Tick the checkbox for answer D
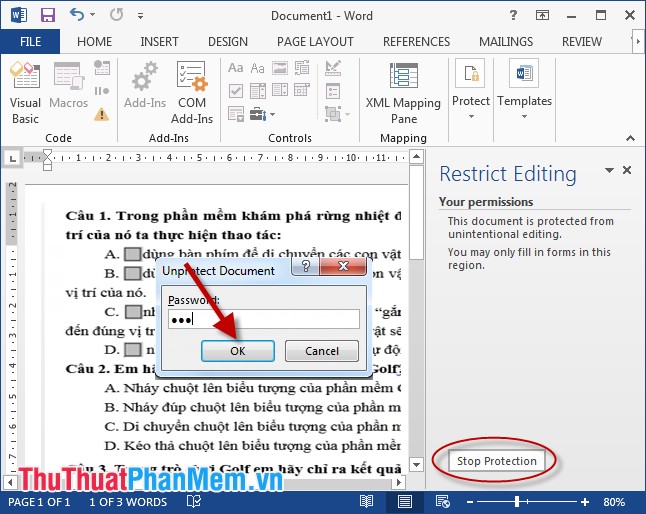 133,350
